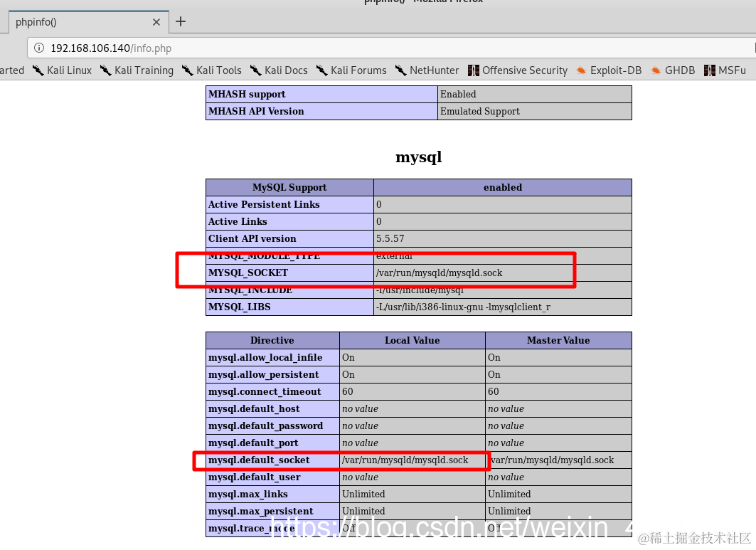
Task: Select the MYSQL_SOCKET path /var/run/mysqld/mysqld.sock
Action: (x=440, y=273)
